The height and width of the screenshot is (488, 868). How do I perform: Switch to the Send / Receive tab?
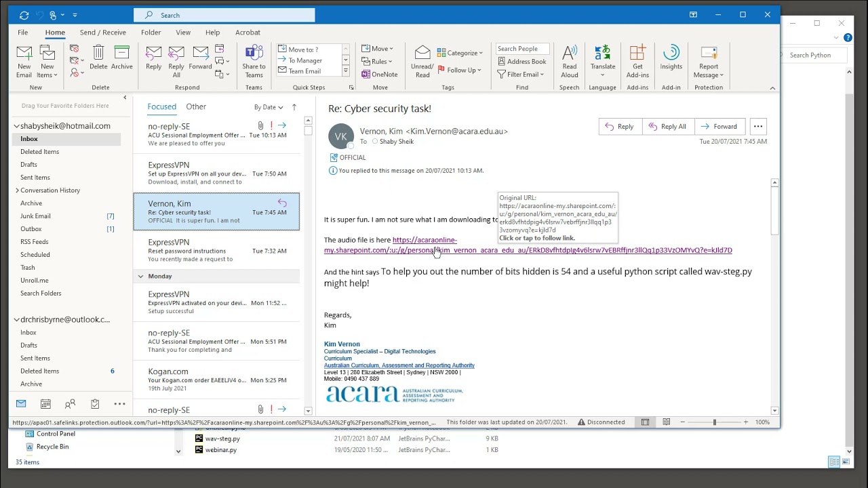pyautogui.click(x=102, y=33)
